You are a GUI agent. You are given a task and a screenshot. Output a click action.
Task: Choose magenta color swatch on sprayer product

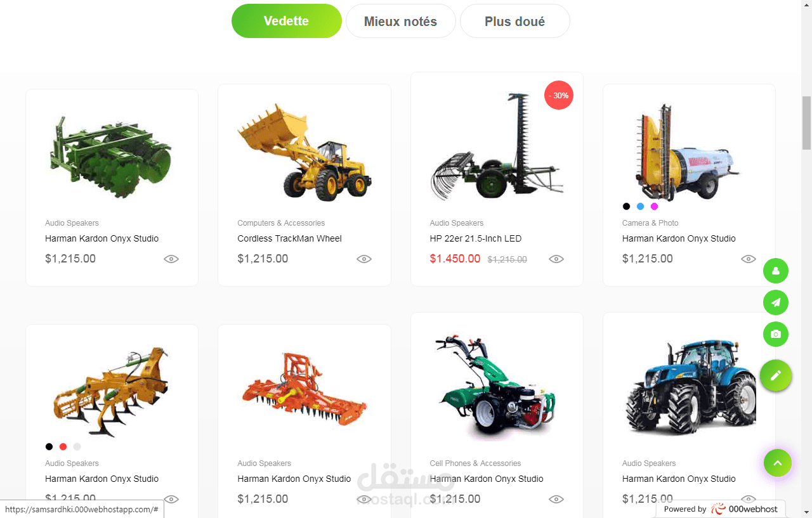click(x=654, y=206)
